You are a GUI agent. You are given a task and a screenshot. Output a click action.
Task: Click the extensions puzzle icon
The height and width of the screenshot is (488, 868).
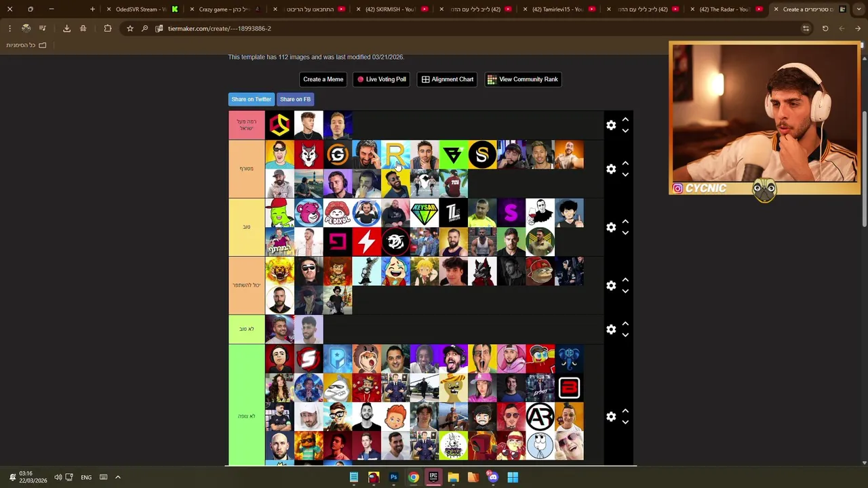(x=108, y=28)
